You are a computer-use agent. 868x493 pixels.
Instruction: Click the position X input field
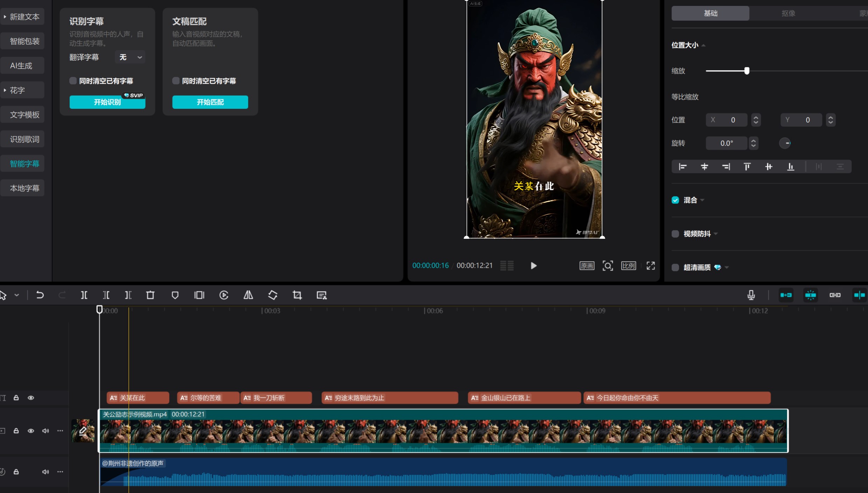coord(727,120)
